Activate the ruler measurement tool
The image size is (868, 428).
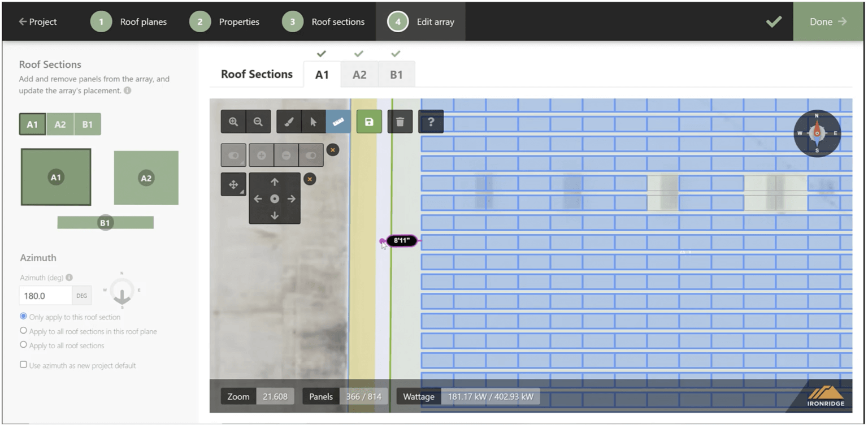338,122
